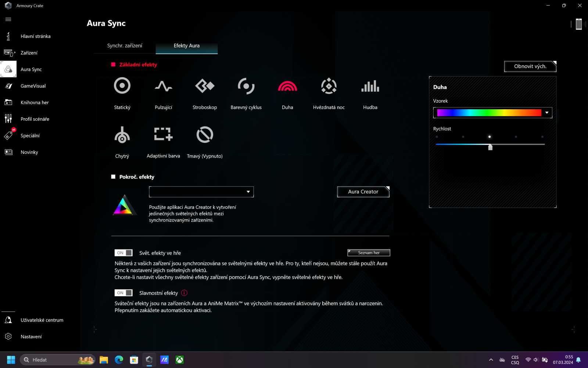The height and width of the screenshot is (368, 588).
Task: Open the Zařízení devices section
Action: pos(29,53)
